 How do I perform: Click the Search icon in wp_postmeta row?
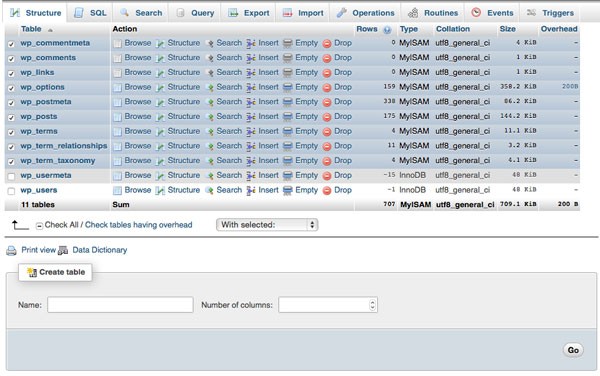click(x=209, y=102)
